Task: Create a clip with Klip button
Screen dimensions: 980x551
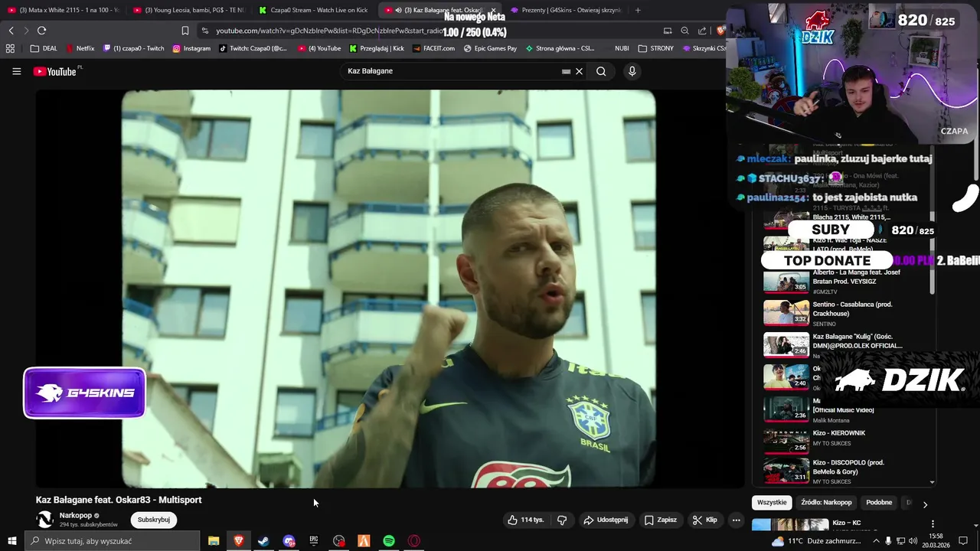Action: click(x=705, y=520)
